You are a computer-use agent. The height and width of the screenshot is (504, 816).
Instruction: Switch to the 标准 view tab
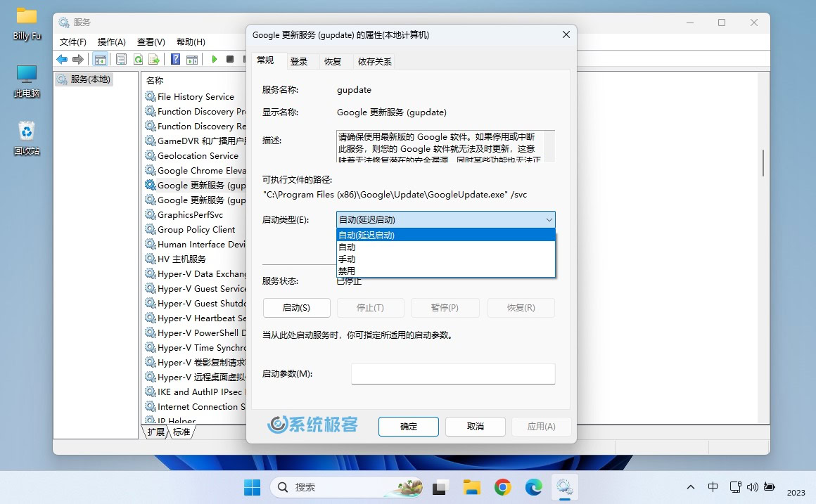(x=181, y=432)
